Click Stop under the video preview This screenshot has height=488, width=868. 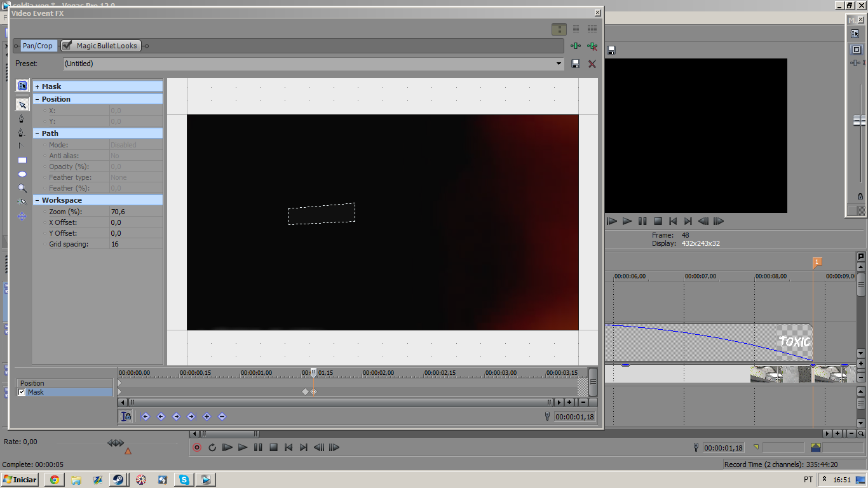pyautogui.click(x=658, y=221)
